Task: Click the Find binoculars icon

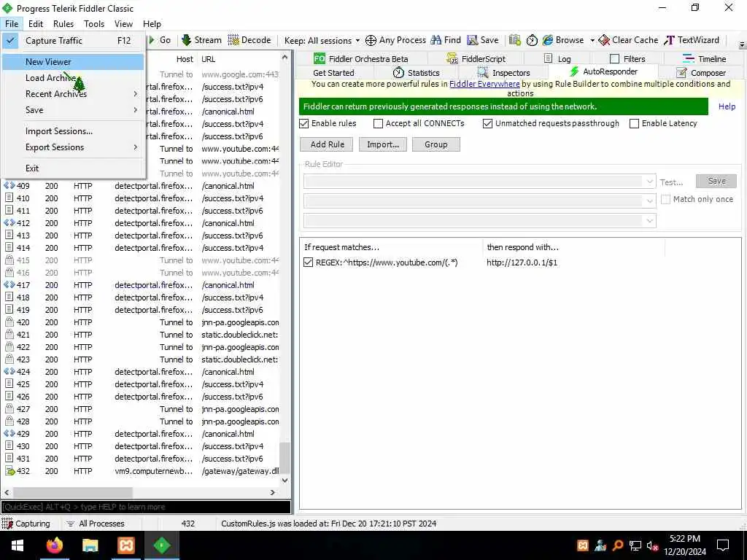Action: tap(436, 40)
